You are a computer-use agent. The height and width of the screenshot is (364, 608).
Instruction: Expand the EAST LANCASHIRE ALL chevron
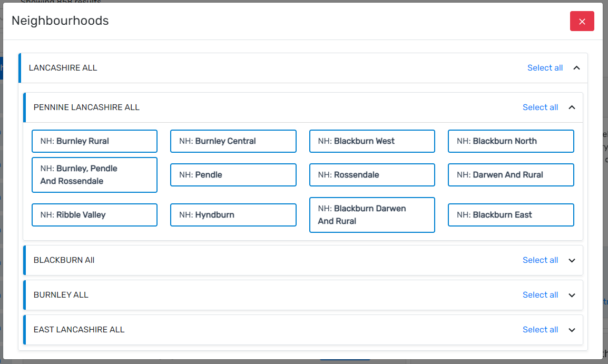point(572,330)
